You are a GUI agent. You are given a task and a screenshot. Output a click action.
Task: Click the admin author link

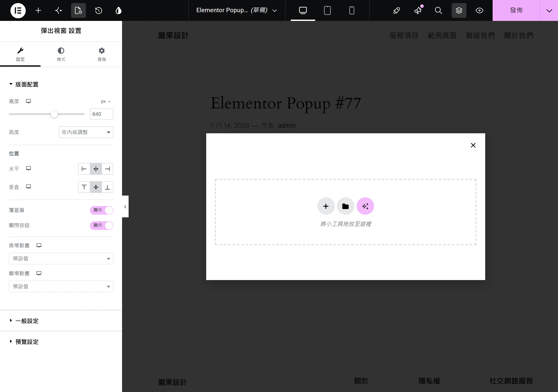pyautogui.click(x=287, y=125)
